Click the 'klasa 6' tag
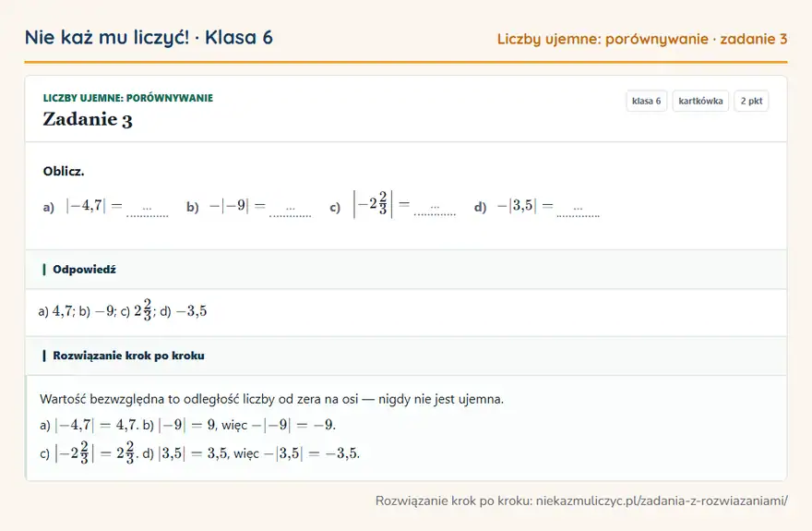 [646, 101]
